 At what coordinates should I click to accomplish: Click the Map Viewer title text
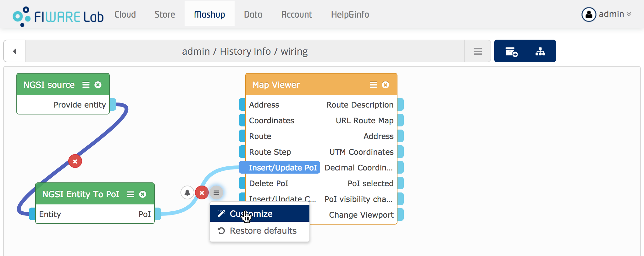click(x=276, y=85)
